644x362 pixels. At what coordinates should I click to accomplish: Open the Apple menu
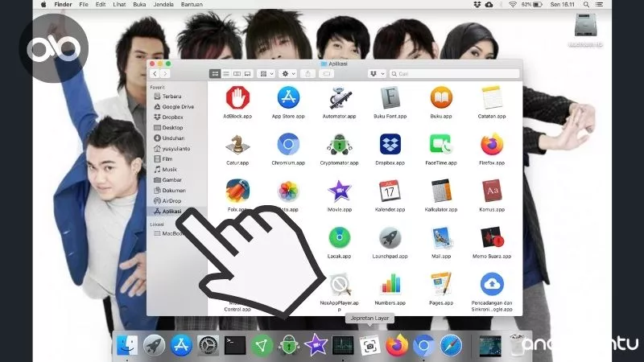44,5
